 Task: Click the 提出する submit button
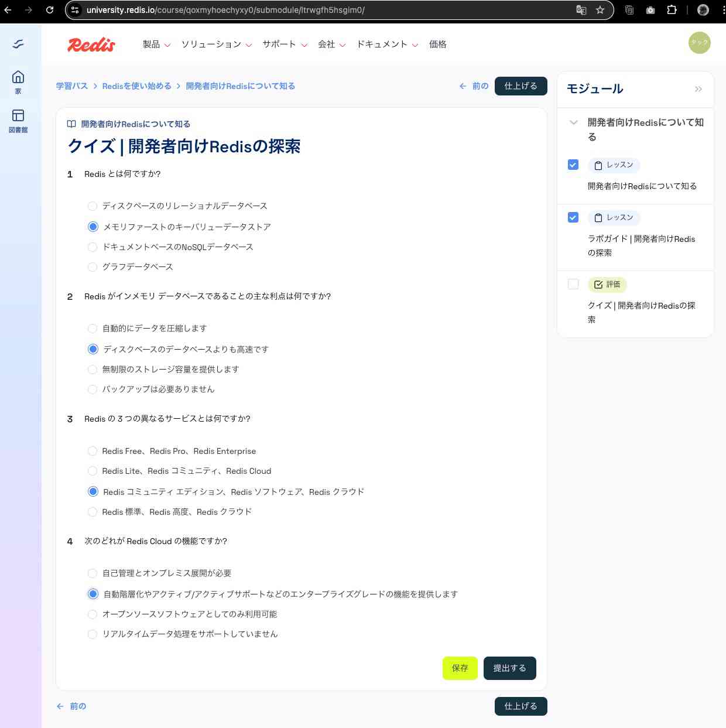point(509,668)
